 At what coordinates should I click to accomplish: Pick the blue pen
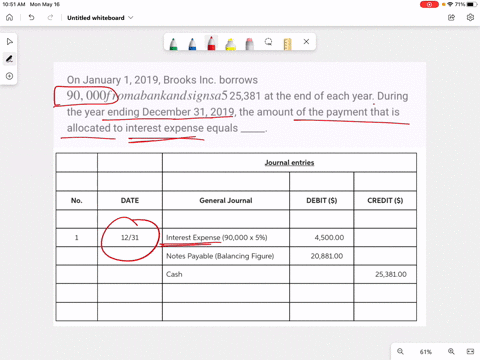(192, 44)
